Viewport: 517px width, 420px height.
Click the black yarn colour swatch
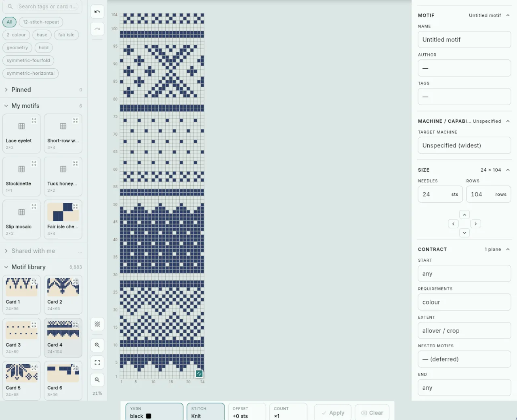(x=149, y=416)
